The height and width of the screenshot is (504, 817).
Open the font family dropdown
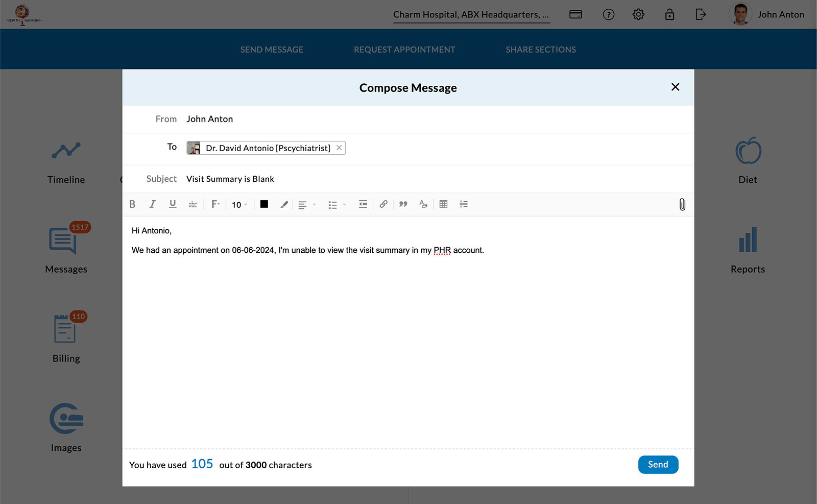[x=215, y=204]
